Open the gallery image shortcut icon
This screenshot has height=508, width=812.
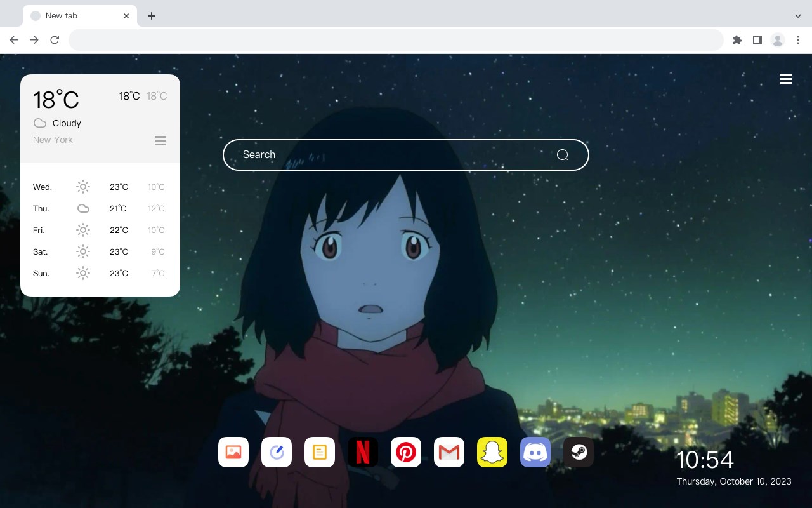point(233,452)
